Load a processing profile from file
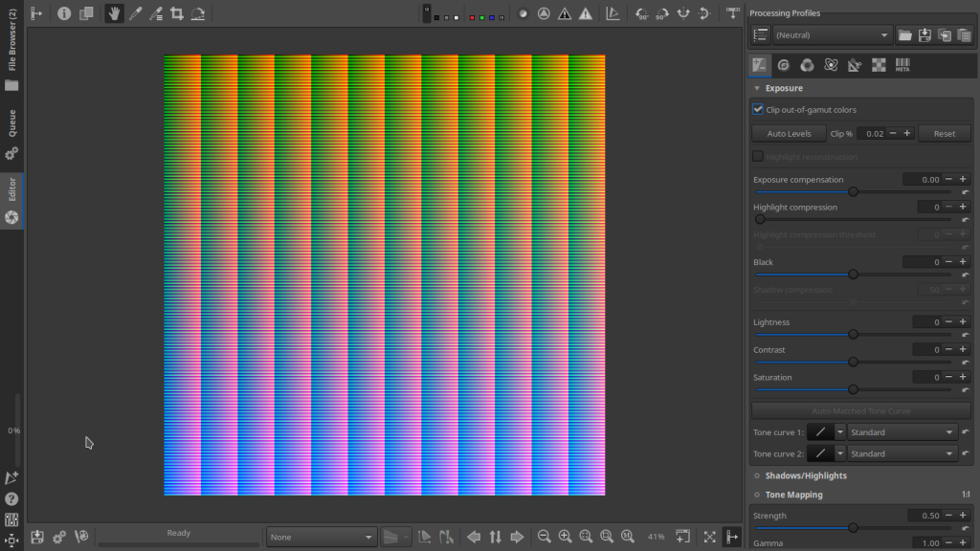This screenshot has height=551, width=980. click(904, 35)
